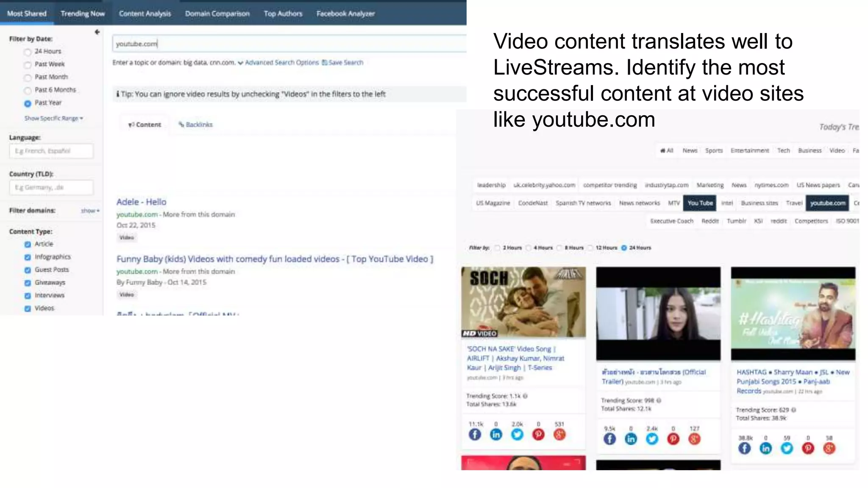Click info icon beside Trending Score 629
Screen dimensions: 868x488
coord(793,410)
